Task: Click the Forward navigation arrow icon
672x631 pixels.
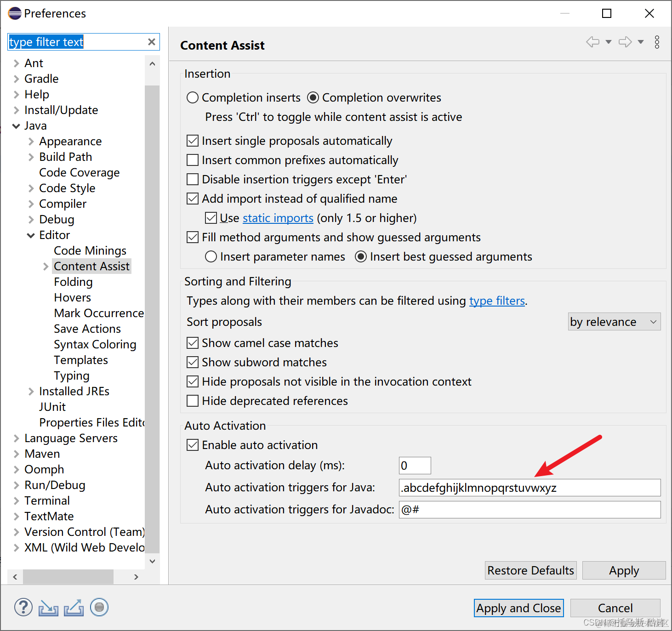Action: (x=625, y=42)
